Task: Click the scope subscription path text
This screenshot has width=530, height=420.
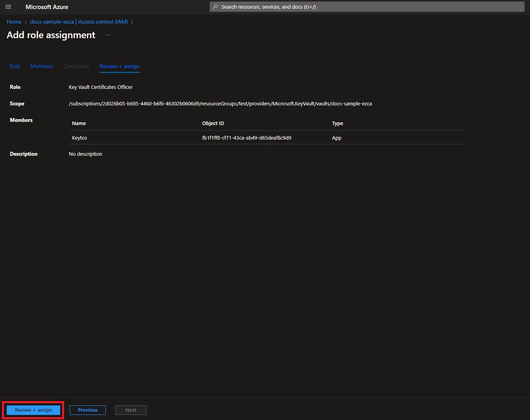Action: click(220, 103)
